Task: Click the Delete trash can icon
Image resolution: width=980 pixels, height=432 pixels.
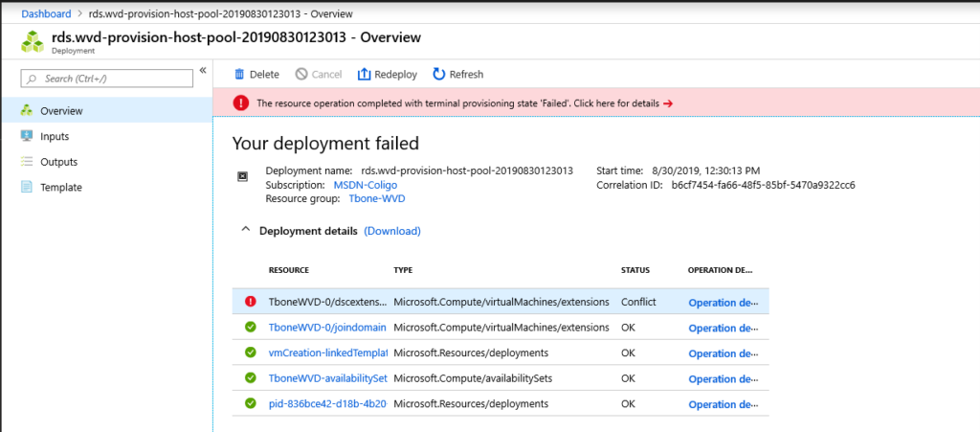Action: point(238,75)
